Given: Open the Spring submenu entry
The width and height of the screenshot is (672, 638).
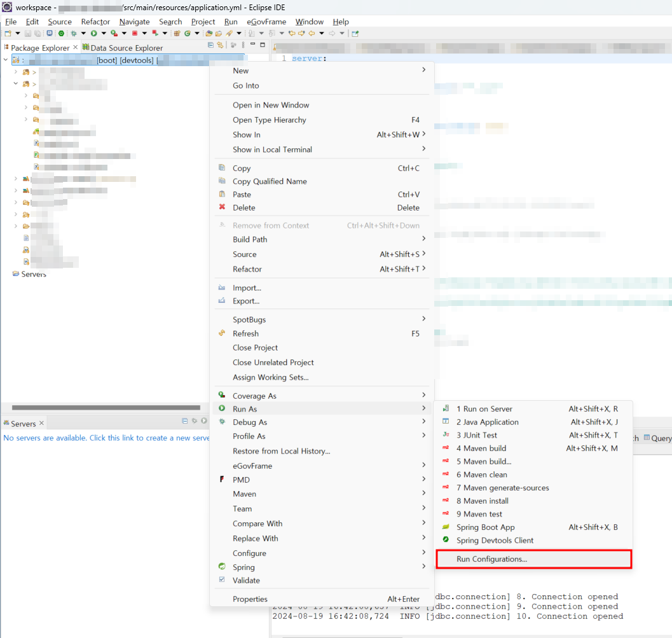Looking at the screenshot, I should (x=322, y=567).
